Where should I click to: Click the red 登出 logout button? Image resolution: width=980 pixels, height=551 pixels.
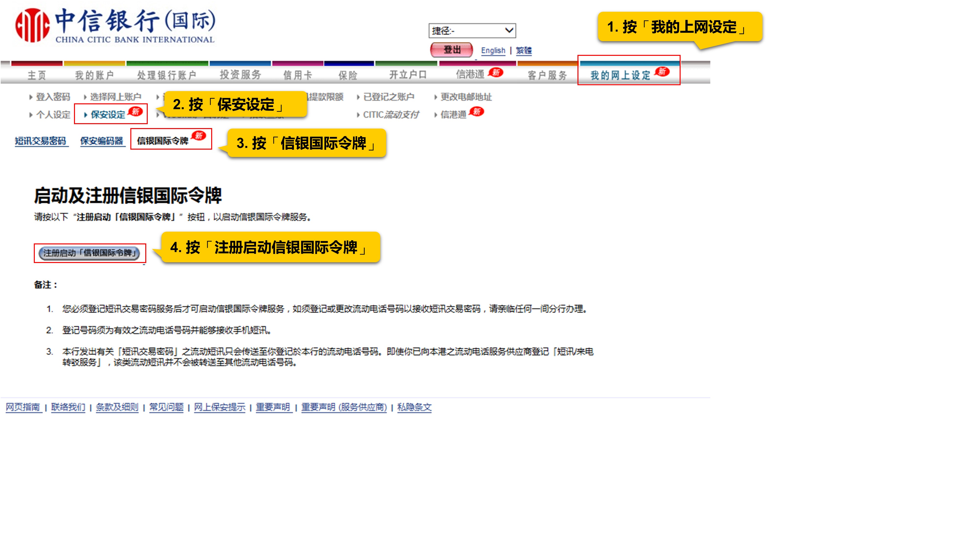tap(452, 50)
